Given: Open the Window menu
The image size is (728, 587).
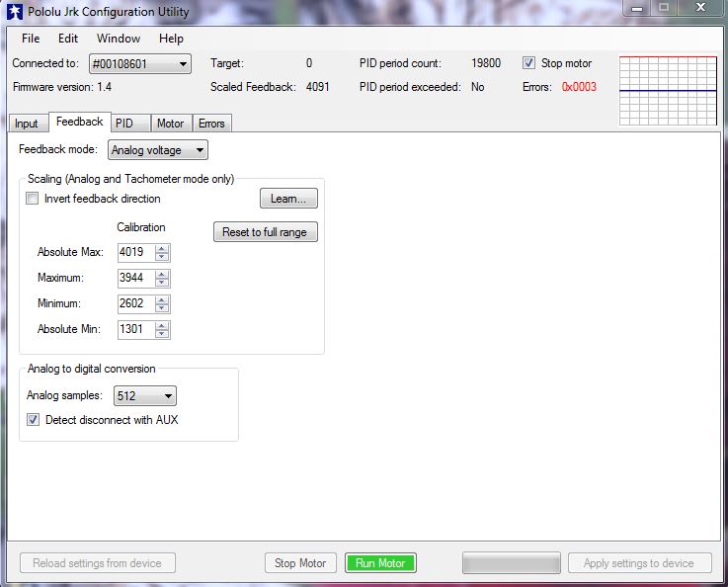Looking at the screenshot, I should pyautogui.click(x=119, y=39).
